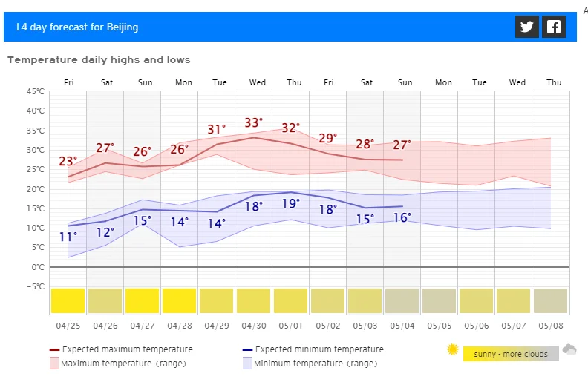Click the sun icon in legend
This screenshot has width=588, height=388.
(x=453, y=349)
